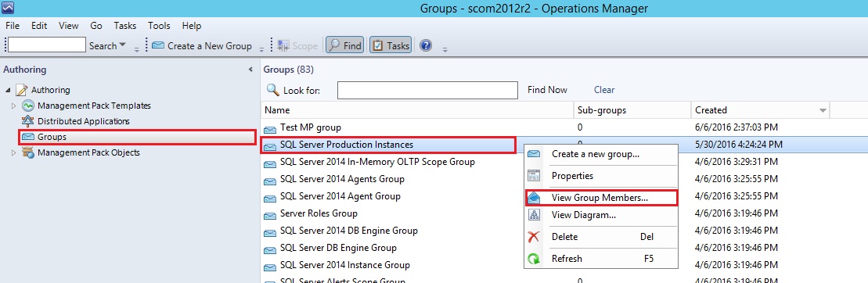Expand Management Pack Templates node

click(14, 106)
